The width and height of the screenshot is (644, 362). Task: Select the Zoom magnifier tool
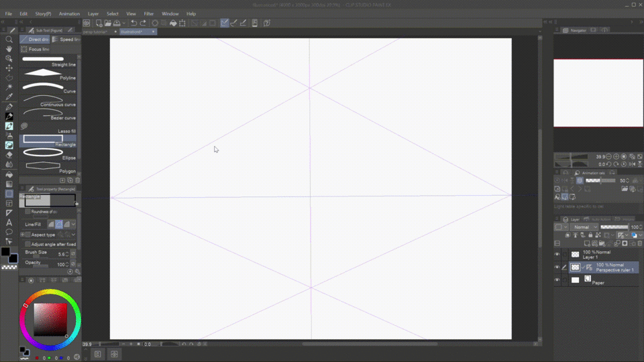pyautogui.click(x=9, y=40)
